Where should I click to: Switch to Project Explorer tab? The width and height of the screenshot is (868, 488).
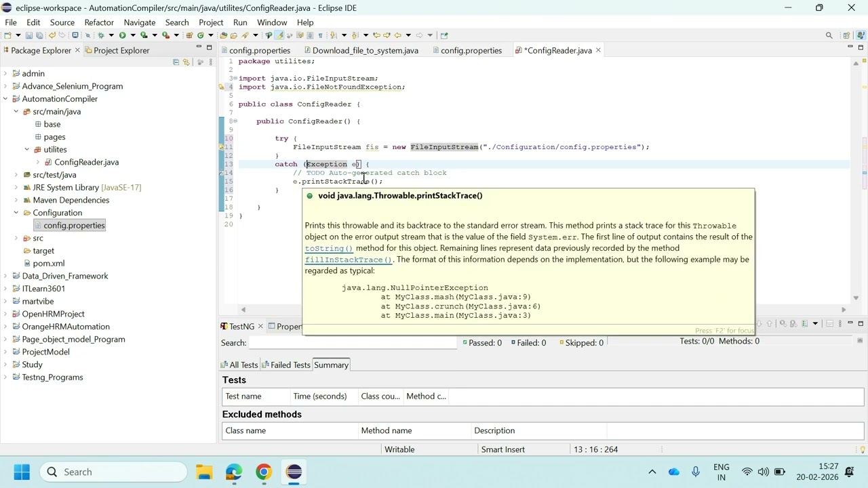pos(116,50)
